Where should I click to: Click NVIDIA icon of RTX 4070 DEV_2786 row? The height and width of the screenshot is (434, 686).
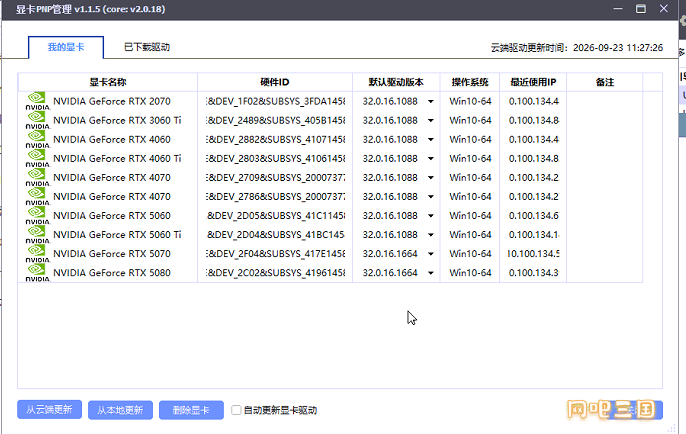[38, 196]
